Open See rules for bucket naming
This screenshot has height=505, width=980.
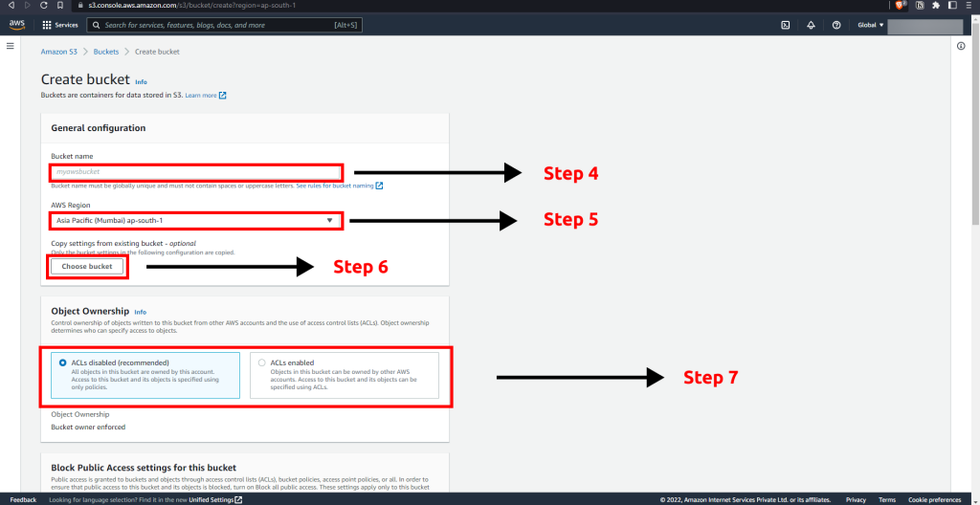click(x=335, y=186)
